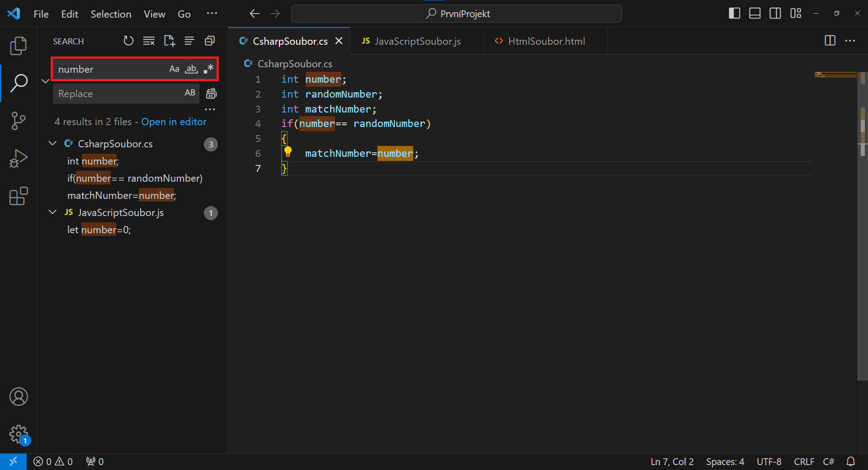The width and height of the screenshot is (868, 470).
Task: Refresh the search results
Action: click(x=128, y=41)
